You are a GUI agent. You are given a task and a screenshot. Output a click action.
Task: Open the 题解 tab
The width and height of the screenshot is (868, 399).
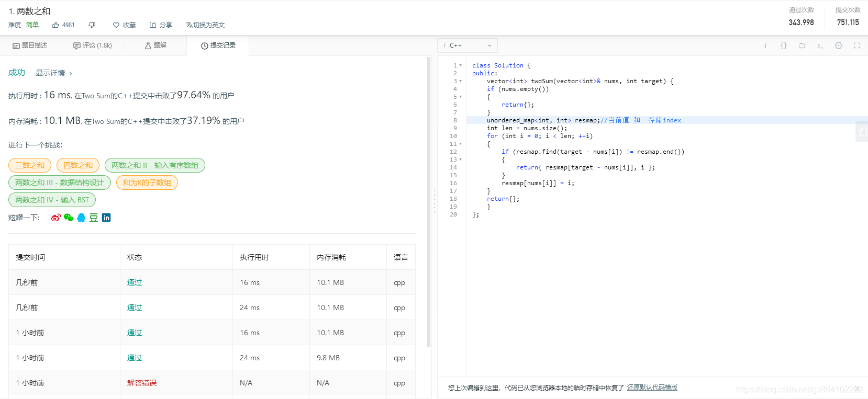155,45
